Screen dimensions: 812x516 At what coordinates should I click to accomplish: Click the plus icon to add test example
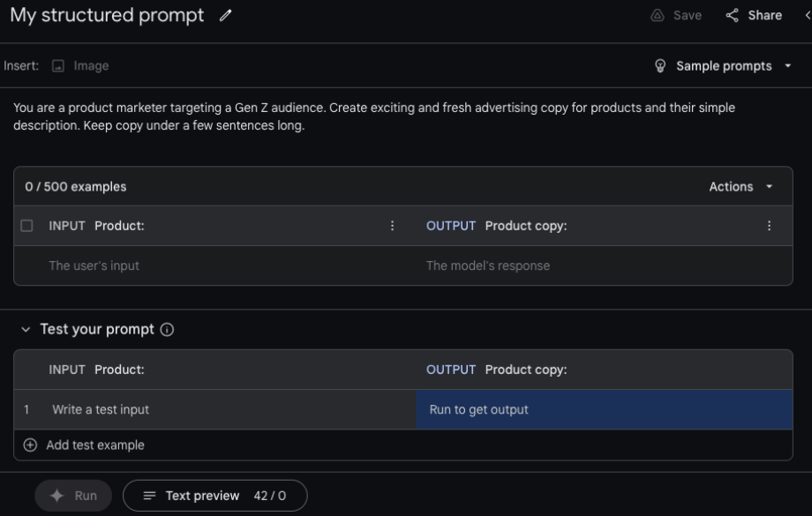[30, 445]
